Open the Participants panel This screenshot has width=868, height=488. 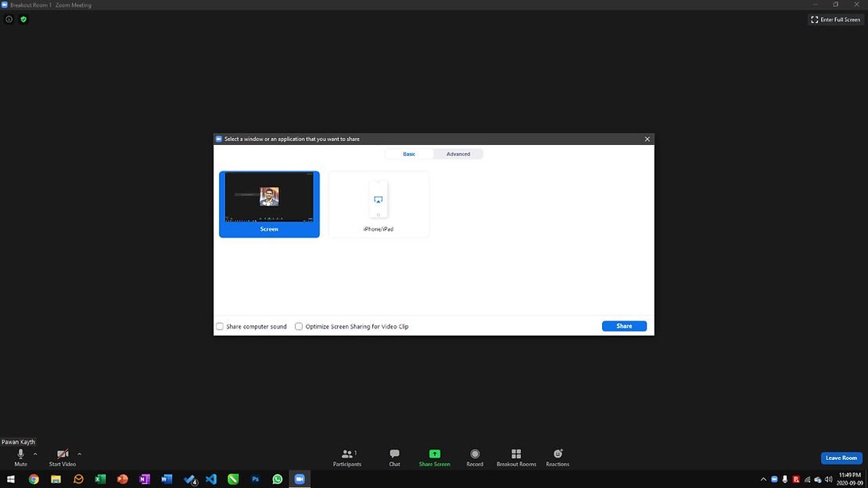347,454
